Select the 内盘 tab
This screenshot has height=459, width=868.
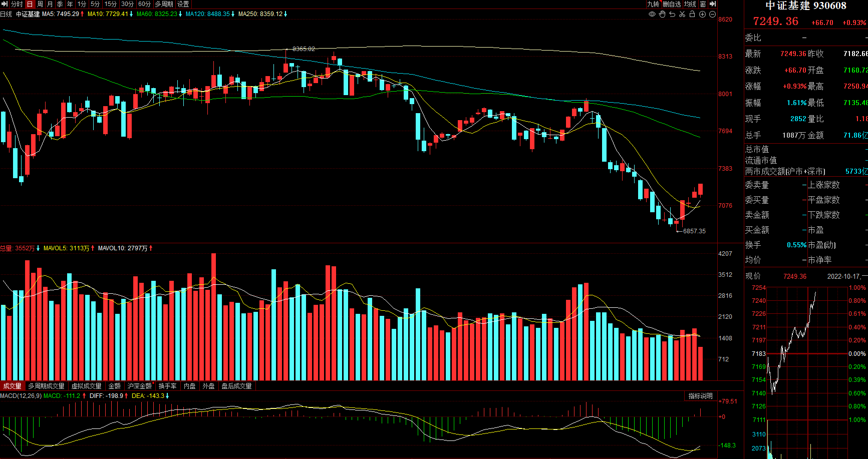(189, 386)
